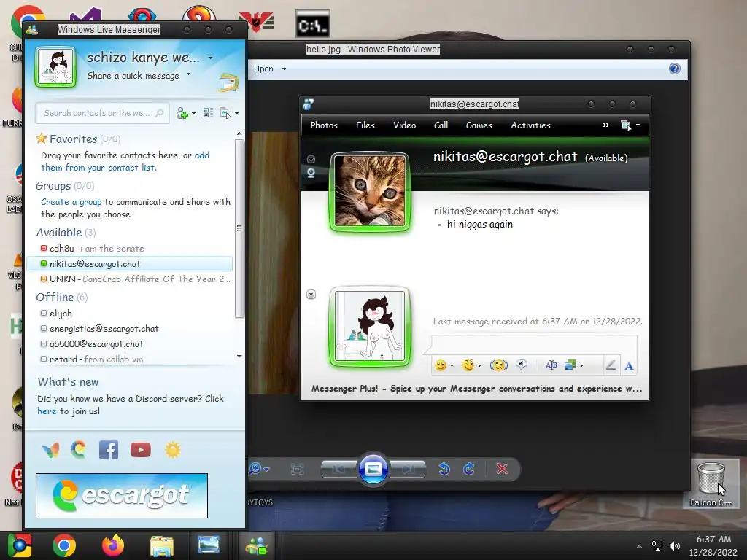Select contact UNKN in Available list
Image resolution: width=747 pixels, height=560 pixels.
pyautogui.click(x=130, y=279)
